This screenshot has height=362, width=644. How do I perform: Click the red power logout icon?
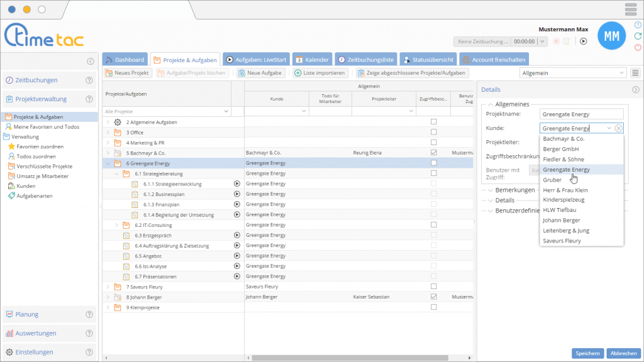[638, 48]
